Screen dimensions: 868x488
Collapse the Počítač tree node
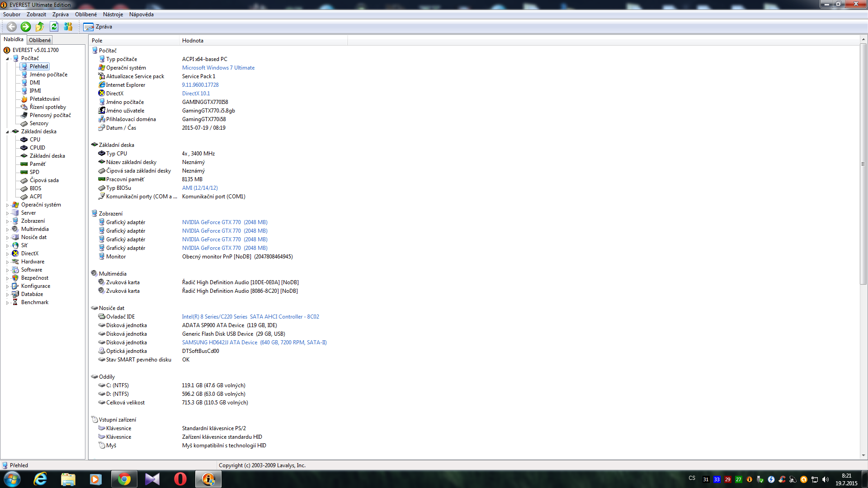coord(8,59)
